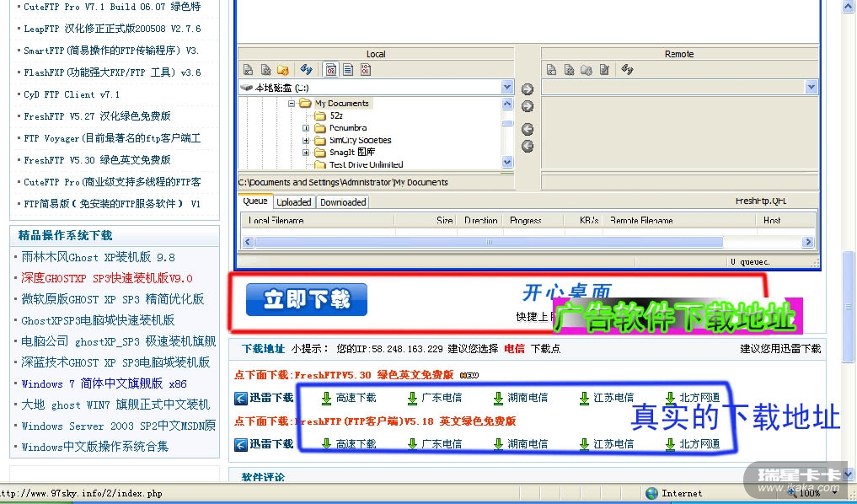Open the empty Remote path dropdown
The height and width of the screenshot is (504, 857).
[811, 87]
